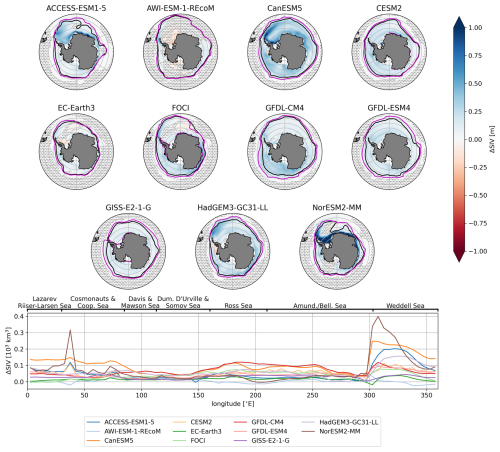Click y-axis tick label 0.4
Screen dimensions: 500x452
click(x=19, y=316)
